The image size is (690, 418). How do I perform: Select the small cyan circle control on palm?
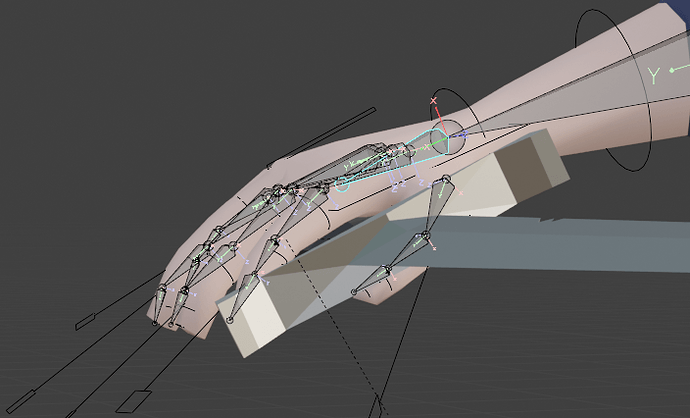342,184
